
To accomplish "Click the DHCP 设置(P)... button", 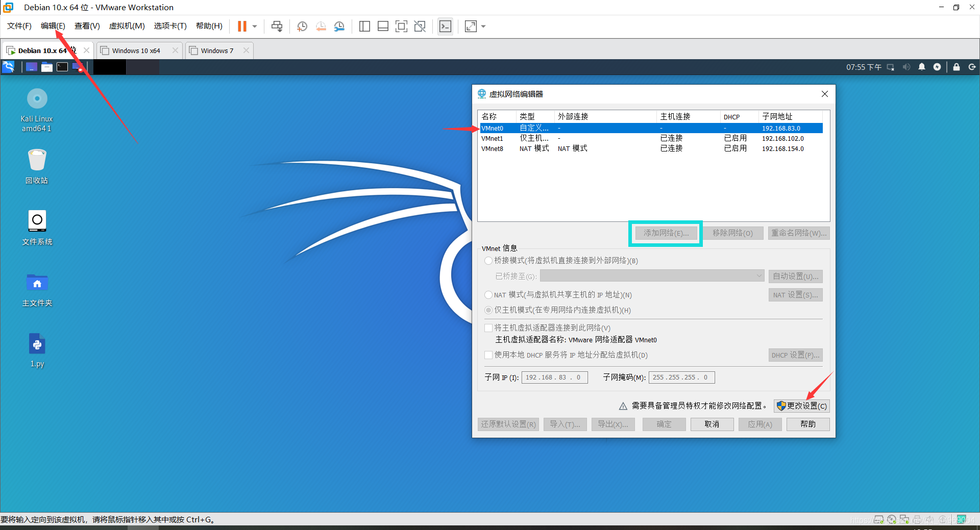I will [x=795, y=355].
